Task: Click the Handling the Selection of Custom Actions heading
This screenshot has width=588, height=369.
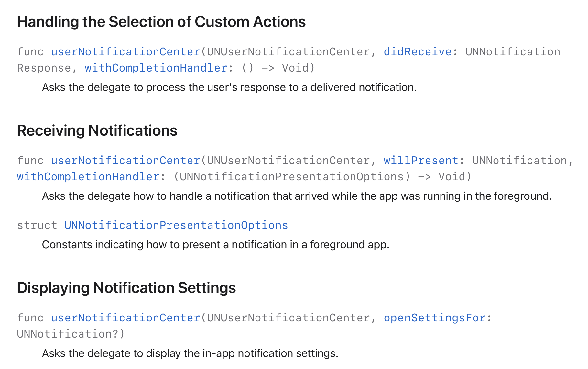Action: pos(161,22)
